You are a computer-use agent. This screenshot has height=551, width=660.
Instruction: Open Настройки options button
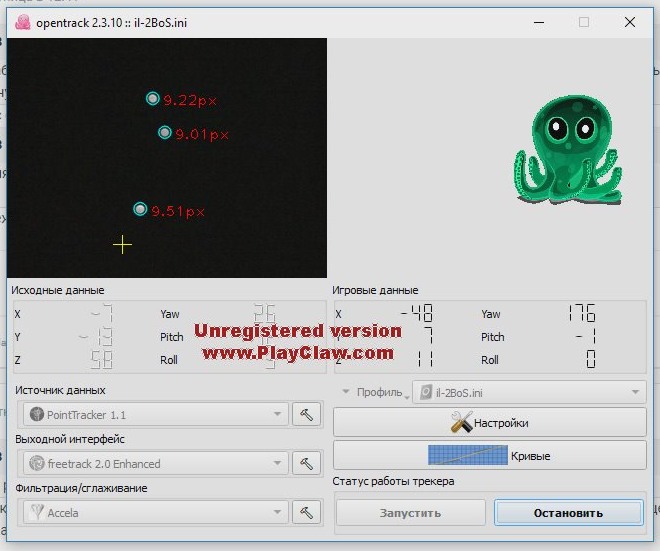tap(490, 422)
